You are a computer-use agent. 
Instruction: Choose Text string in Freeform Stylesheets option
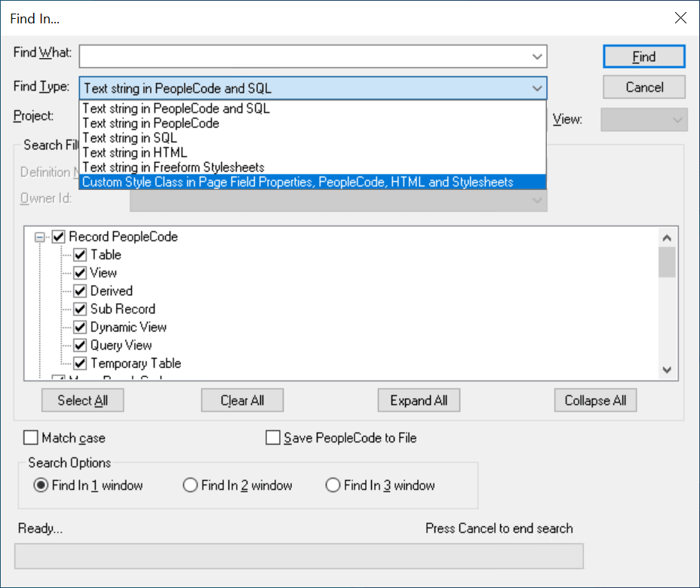click(312, 167)
